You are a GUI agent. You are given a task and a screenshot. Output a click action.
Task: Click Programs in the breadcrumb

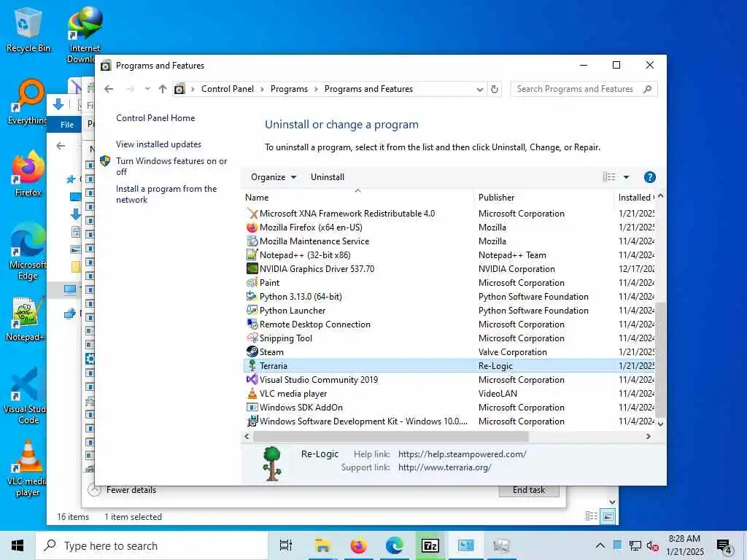point(289,89)
